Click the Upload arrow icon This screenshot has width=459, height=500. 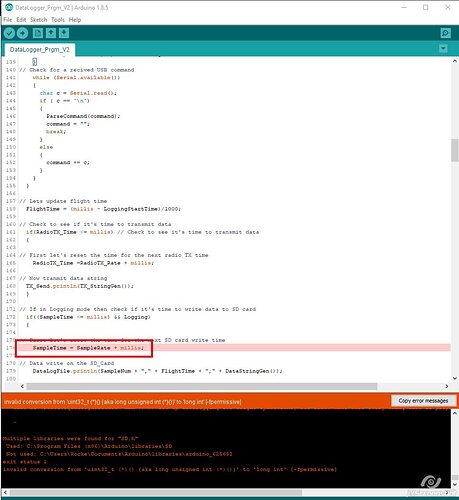tap(22, 33)
